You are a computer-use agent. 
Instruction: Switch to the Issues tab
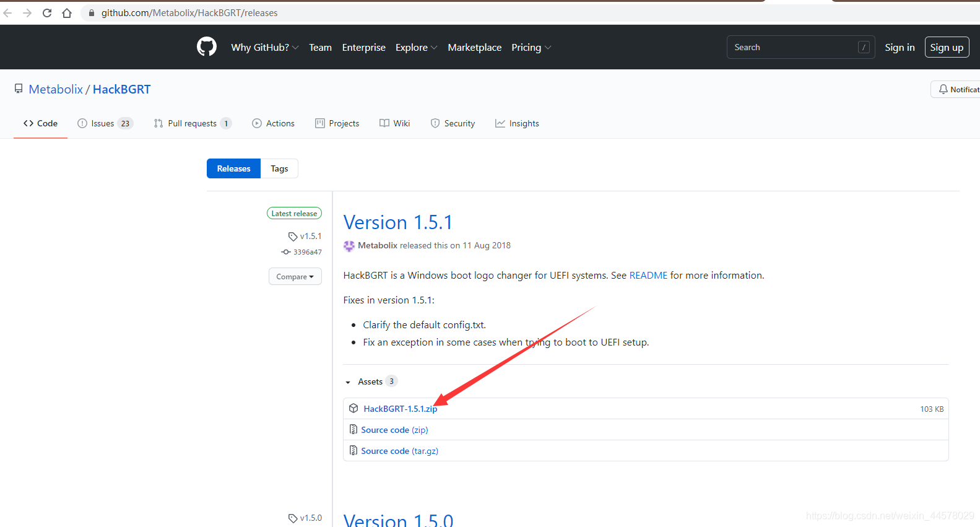[x=105, y=123]
